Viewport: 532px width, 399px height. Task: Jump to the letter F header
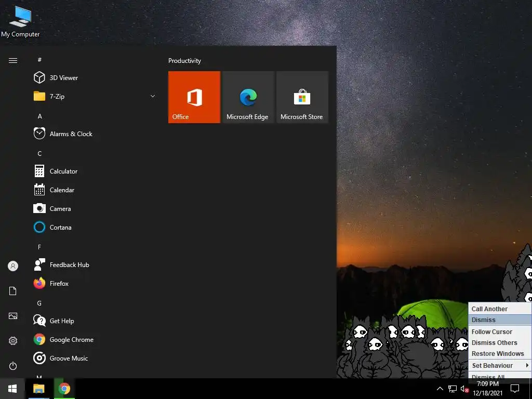(x=39, y=247)
